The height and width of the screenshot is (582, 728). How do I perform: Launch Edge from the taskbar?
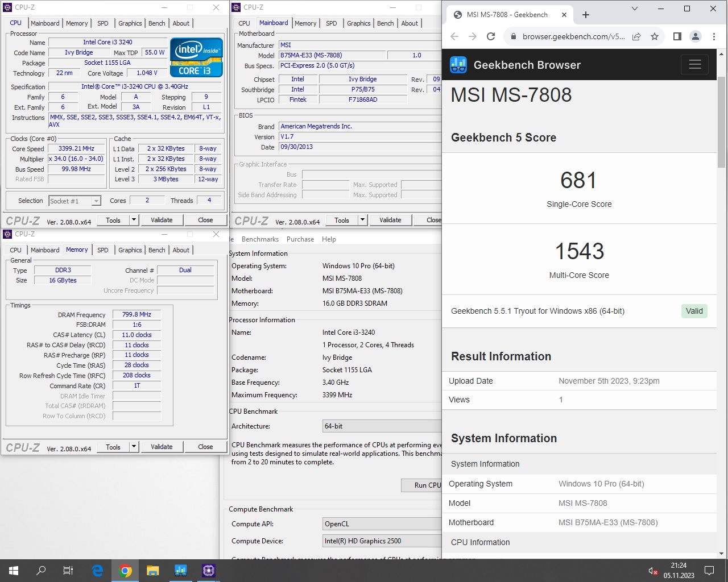pyautogui.click(x=97, y=571)
